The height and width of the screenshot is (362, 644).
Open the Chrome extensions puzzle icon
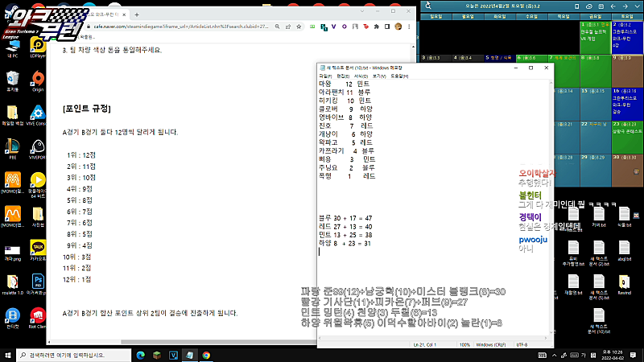coord(376,27)
